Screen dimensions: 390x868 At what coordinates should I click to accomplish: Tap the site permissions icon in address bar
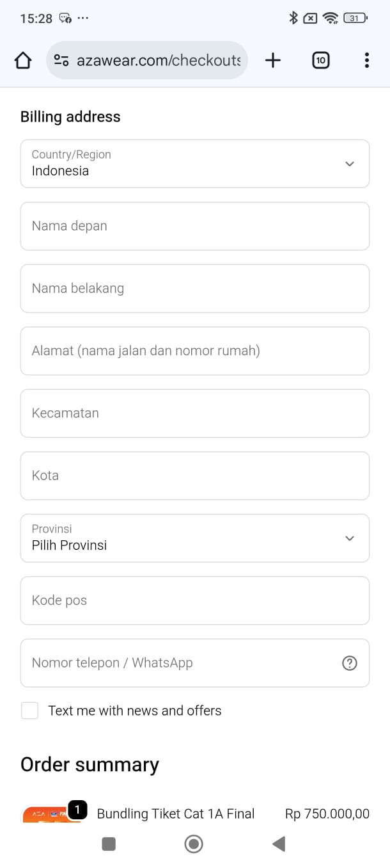61,60
